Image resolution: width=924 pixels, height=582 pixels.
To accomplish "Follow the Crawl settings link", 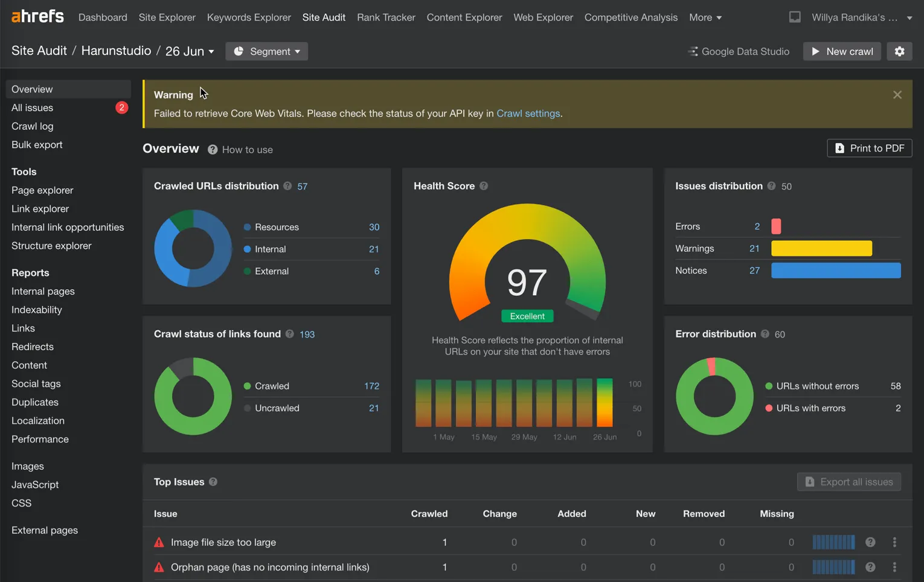I will click(528, 113).
